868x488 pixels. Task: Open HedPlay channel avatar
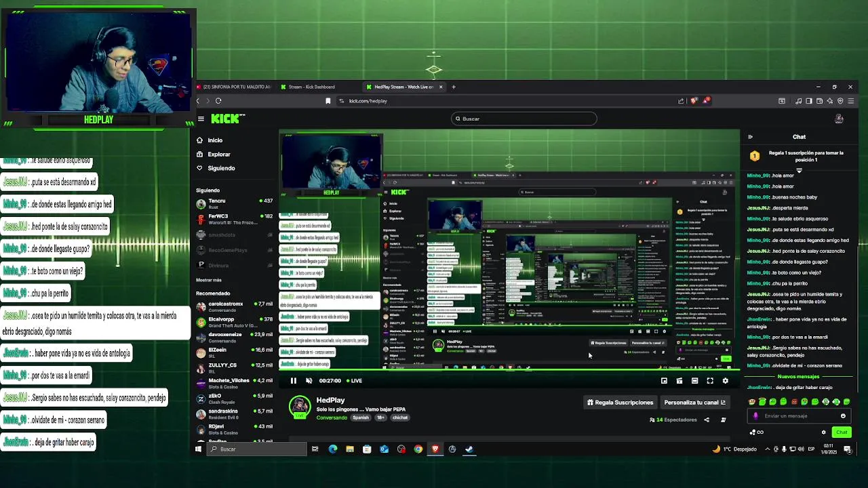click(x=300, y=407)
